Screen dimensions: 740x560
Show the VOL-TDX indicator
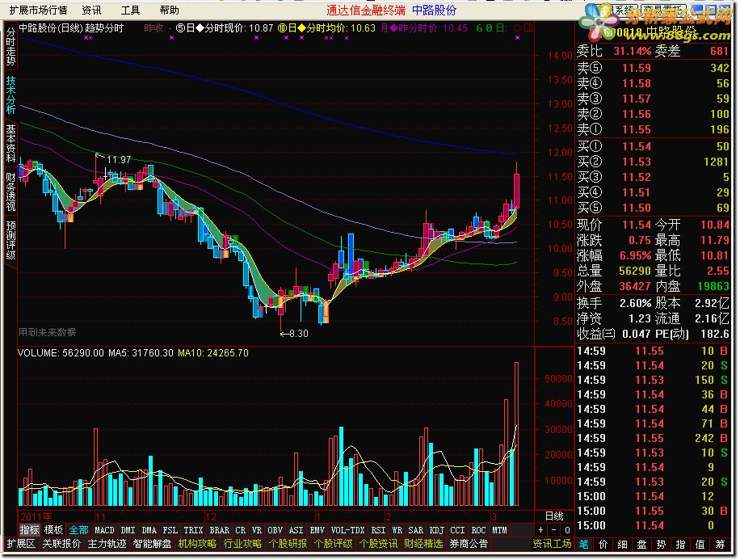348,530
